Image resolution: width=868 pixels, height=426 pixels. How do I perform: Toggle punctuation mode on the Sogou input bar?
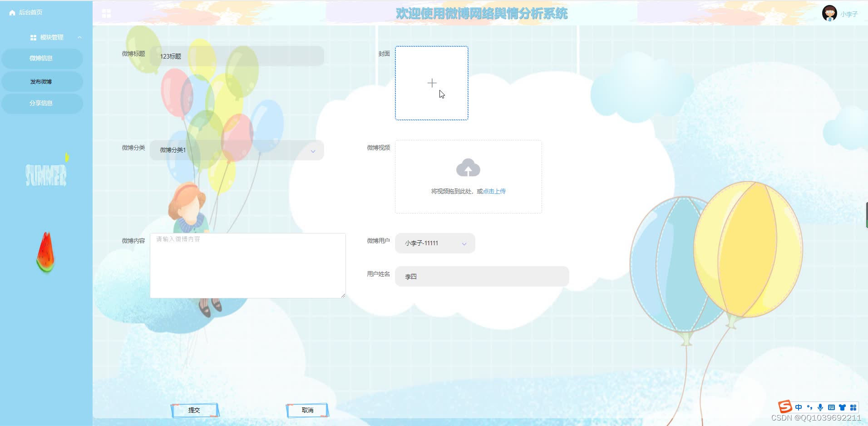pyautogui.click(x=810, y=407)
